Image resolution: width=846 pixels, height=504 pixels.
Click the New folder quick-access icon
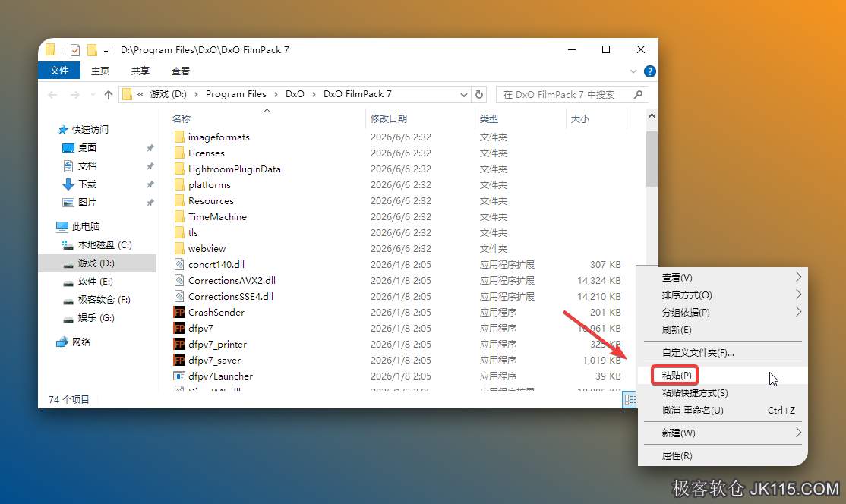pos(92,50)
